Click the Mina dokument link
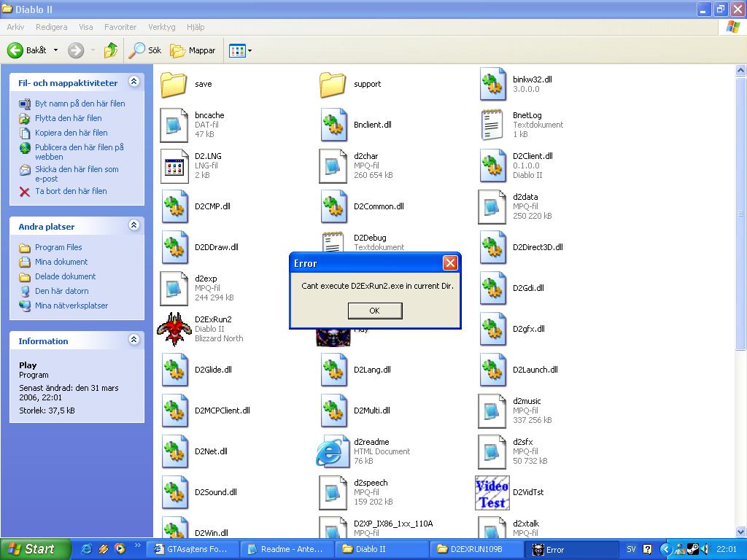The height and width of the screenshot is (560, 747). point(61,262)
